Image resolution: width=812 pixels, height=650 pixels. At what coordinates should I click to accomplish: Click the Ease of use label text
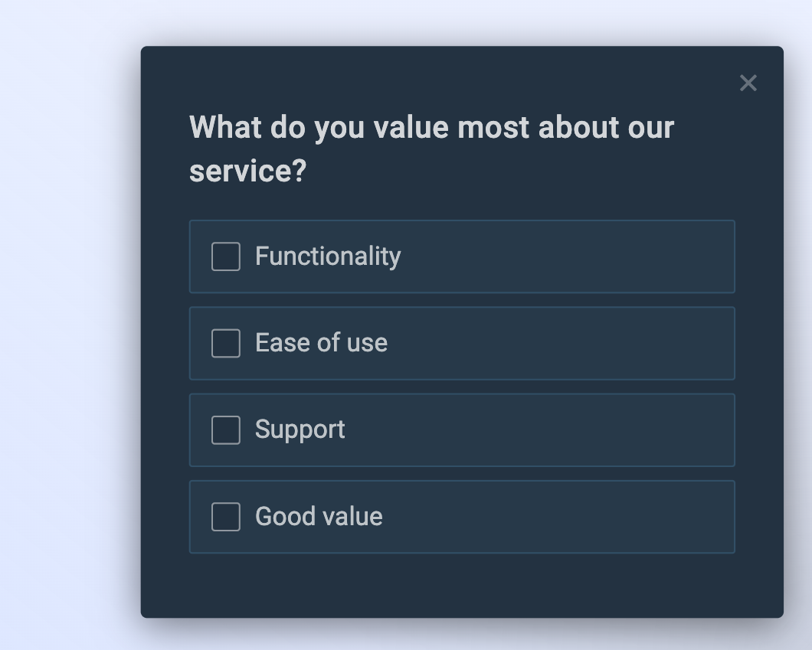pyautogui.click(x=321, y=343)
